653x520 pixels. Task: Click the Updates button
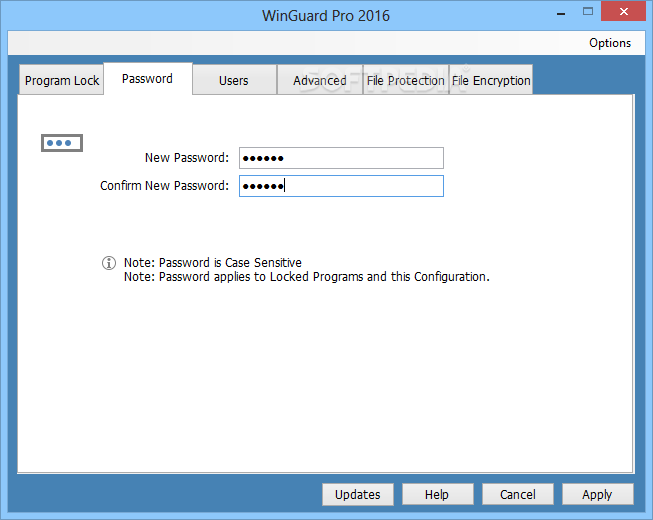click(358, 494)
